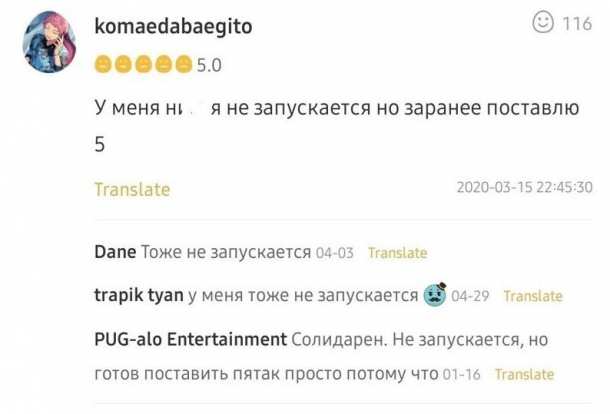The image size is (610, 414).
Task: Click the first yellow rating face
Action: pyautogui.click(x=101, y=65)
